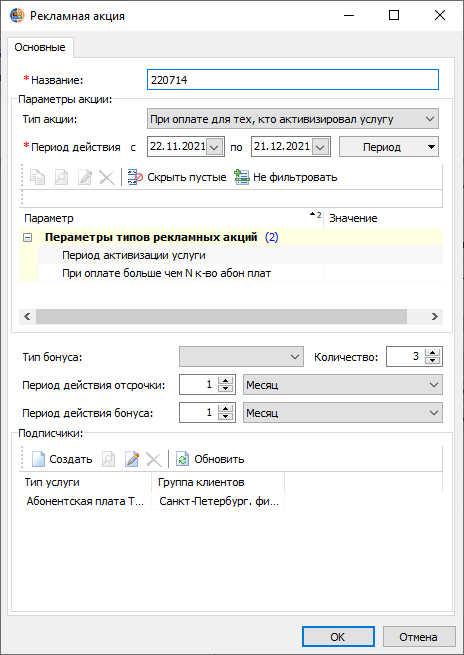Click the edit pencil icon in parameters toolbar
The width and height of the screenshot is (464, 655).
(85, 178)
